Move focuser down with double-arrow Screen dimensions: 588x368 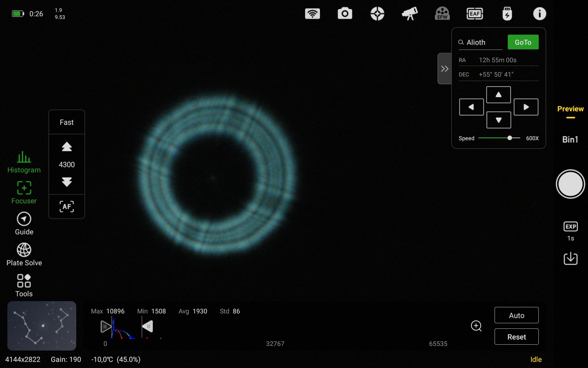pyautogui.click(x=67, y=182)
